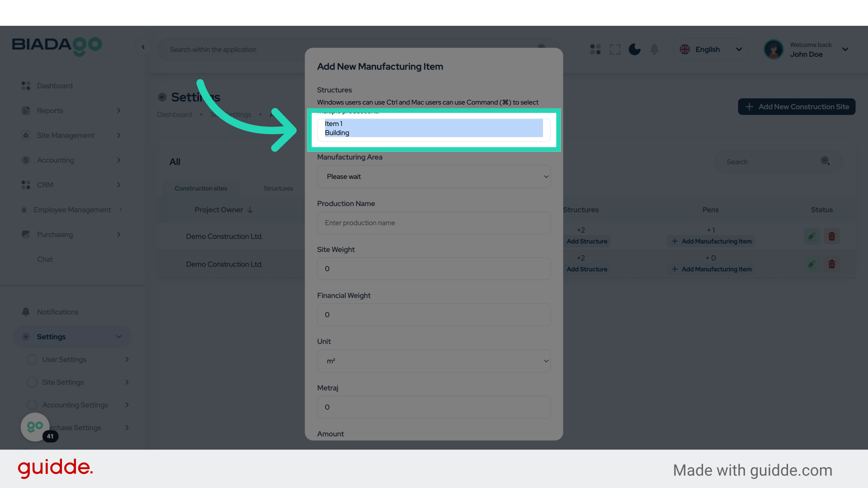Open the apps grid icon in header

coord(595,49)
